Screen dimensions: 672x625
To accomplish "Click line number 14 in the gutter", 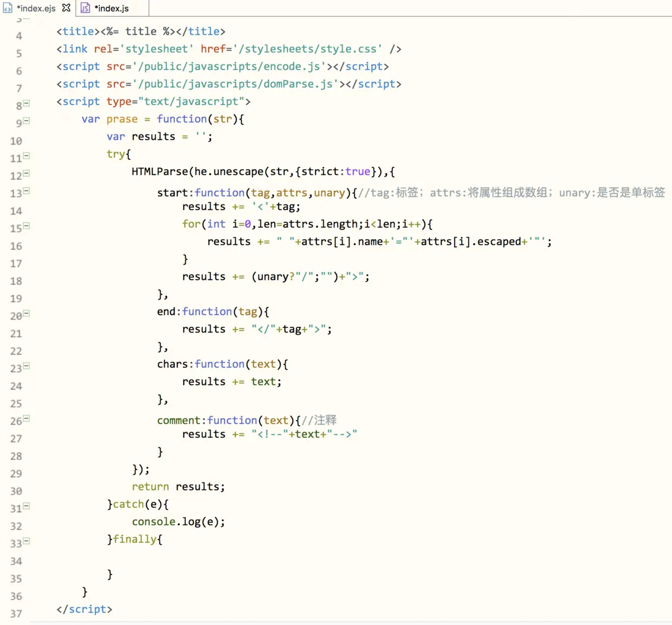I will 16,211.
